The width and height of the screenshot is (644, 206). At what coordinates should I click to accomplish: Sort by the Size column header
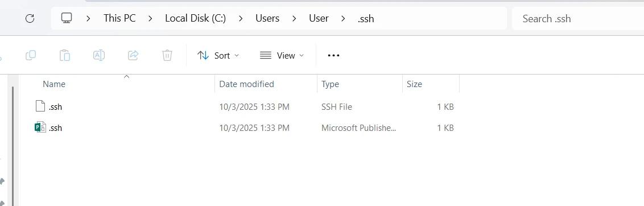click(414, 84)
